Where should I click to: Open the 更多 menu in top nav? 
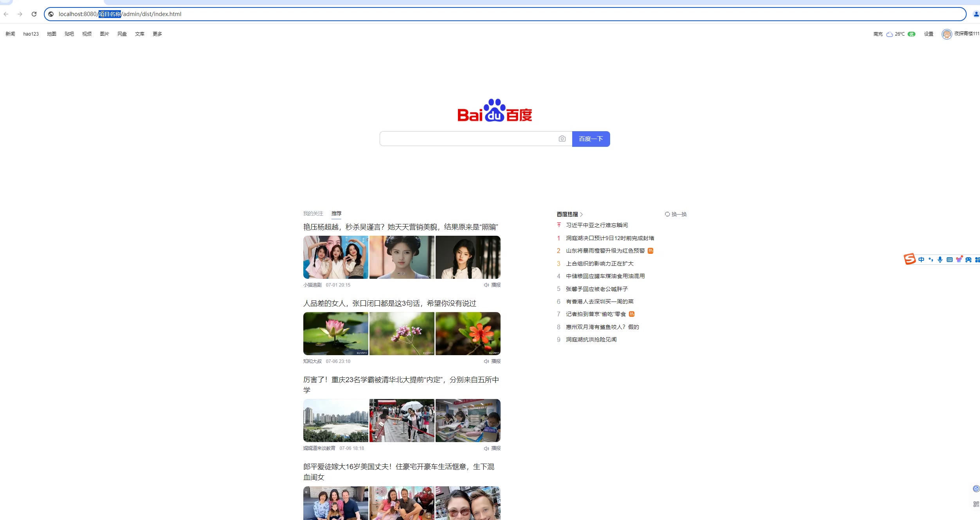(157, 34)
